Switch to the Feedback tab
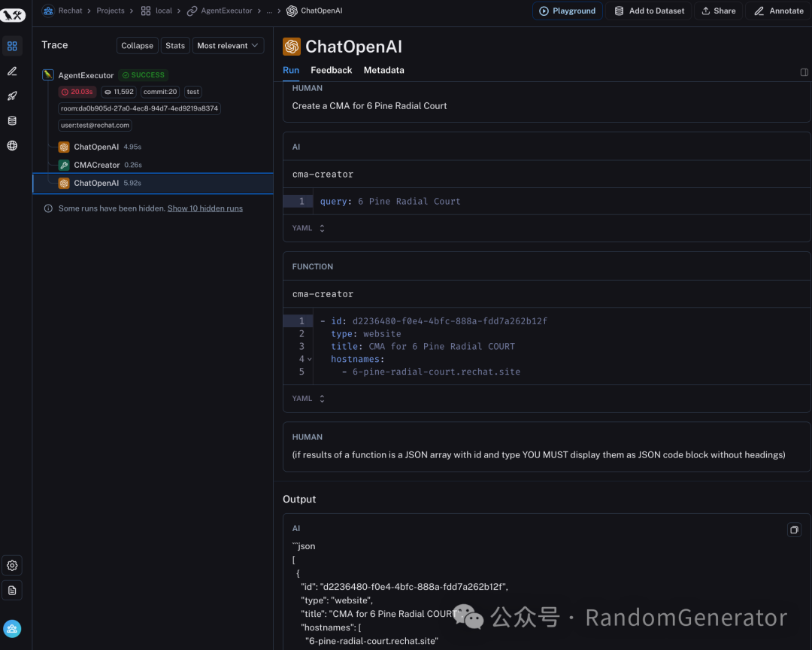 332,70
